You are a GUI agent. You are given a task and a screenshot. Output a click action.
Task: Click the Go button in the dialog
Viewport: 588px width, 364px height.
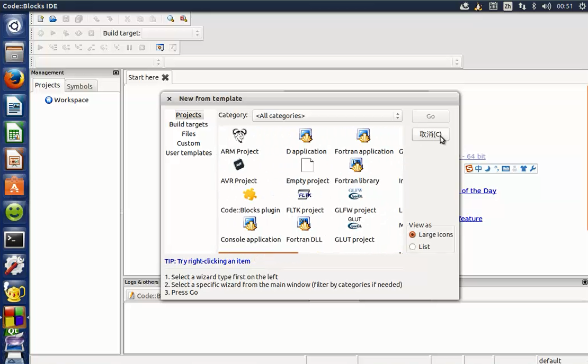point(431,116)
